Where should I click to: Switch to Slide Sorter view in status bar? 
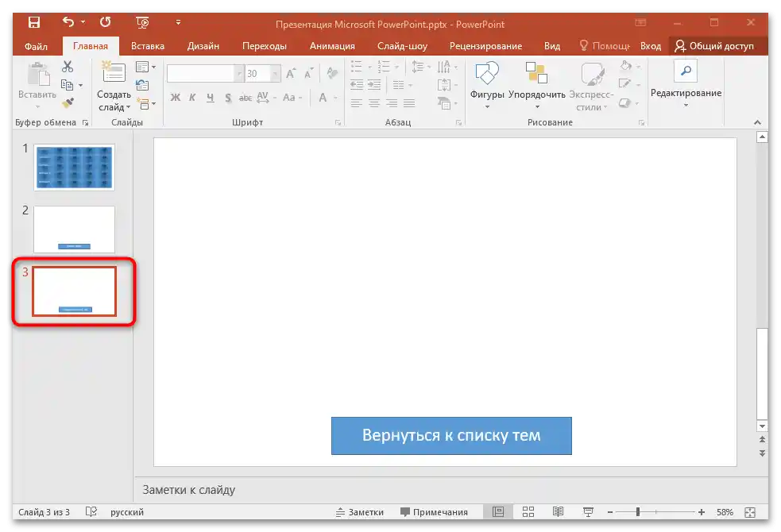click(528, 511)
